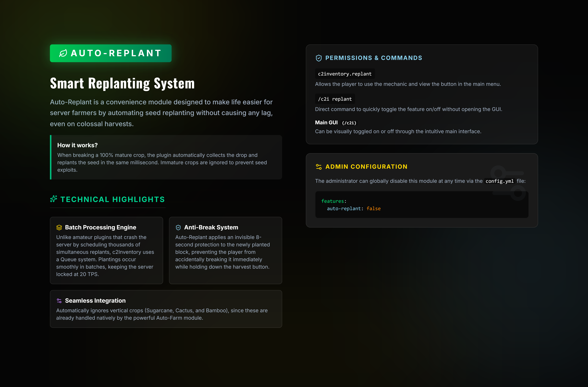Click the description starting 'Direct command to quickly toggle'

pos(409,109)
